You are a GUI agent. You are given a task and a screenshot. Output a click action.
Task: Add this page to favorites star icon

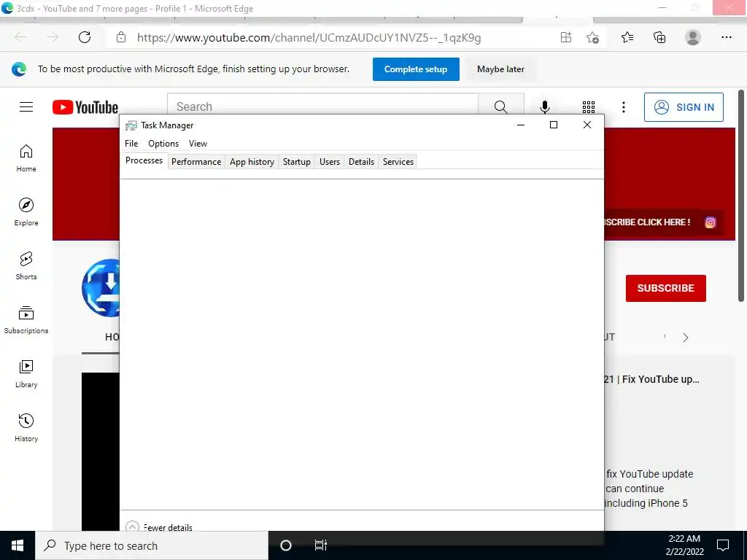click(x=592, y=38)
